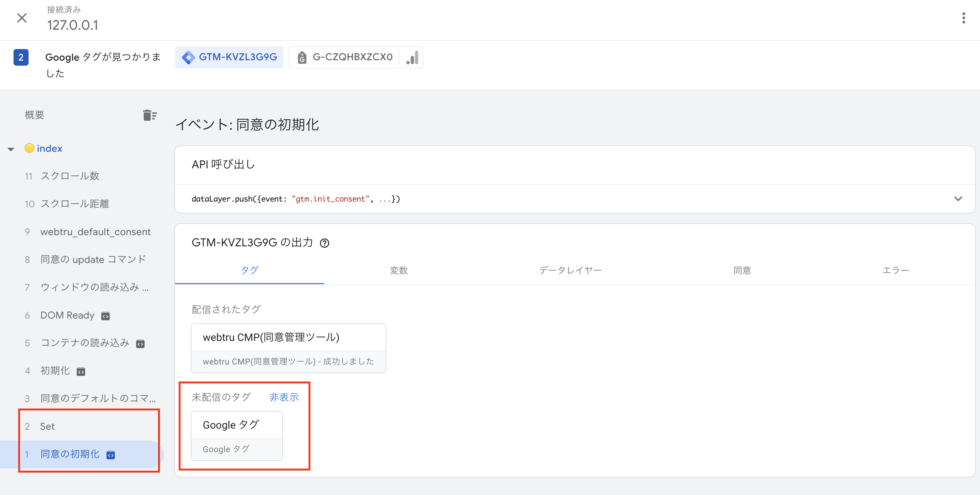The height and width of the screenshot is (495, 980).
Task: Switch to the 変数 tab
Action: click(x=399, y=270)
